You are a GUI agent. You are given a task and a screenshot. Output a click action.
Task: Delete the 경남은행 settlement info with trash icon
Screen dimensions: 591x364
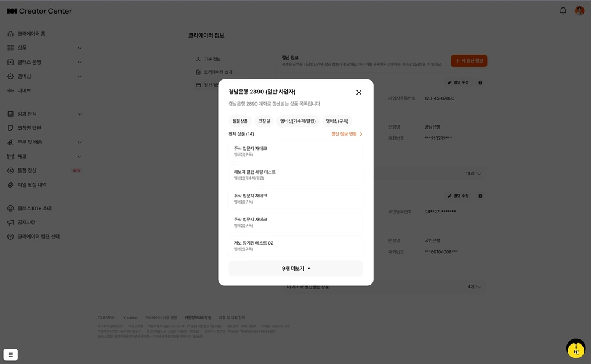point(480,82)
